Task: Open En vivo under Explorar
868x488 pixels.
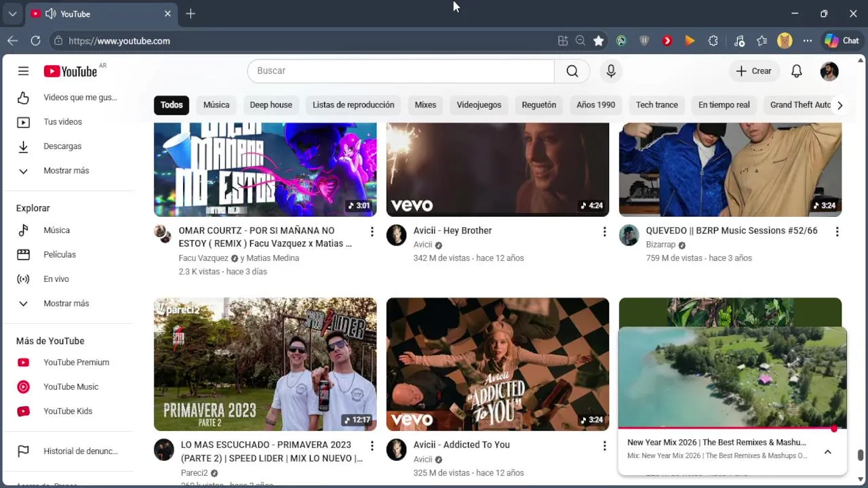Action: coord(68,279)
